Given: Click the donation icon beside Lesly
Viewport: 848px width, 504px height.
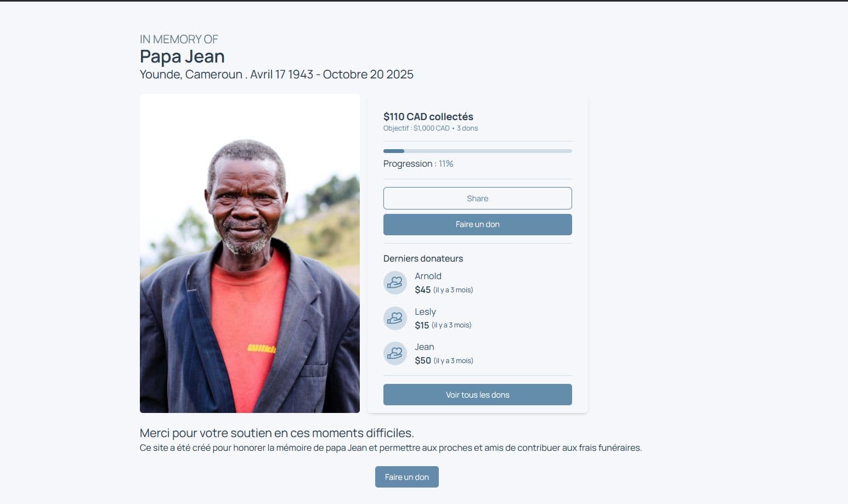Looking at the screenshot, I should (395, 318).
